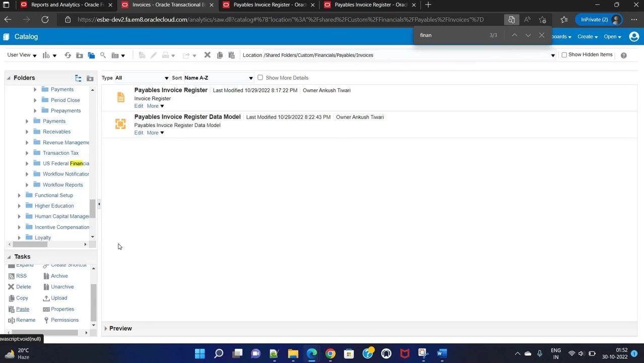Expand the Higher Education folder

[19, 206]
